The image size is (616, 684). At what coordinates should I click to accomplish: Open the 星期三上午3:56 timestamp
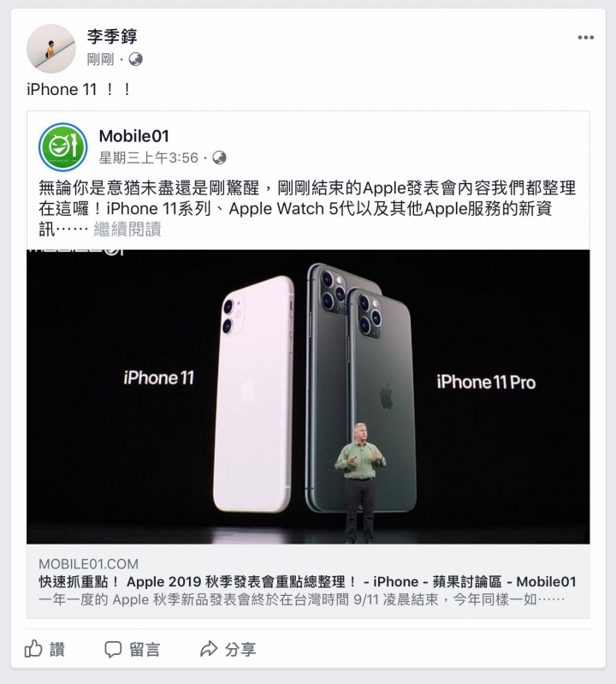tap(149, 158)
